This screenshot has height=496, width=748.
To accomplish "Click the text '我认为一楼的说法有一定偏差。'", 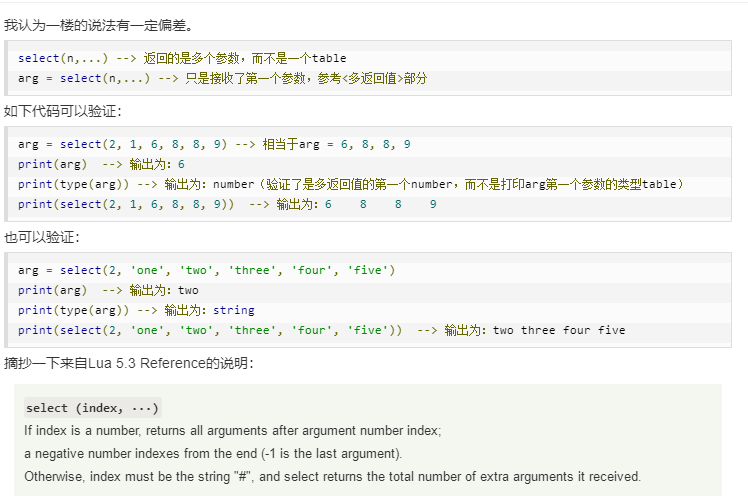I will pyautogui.click(x=99, y=25).
